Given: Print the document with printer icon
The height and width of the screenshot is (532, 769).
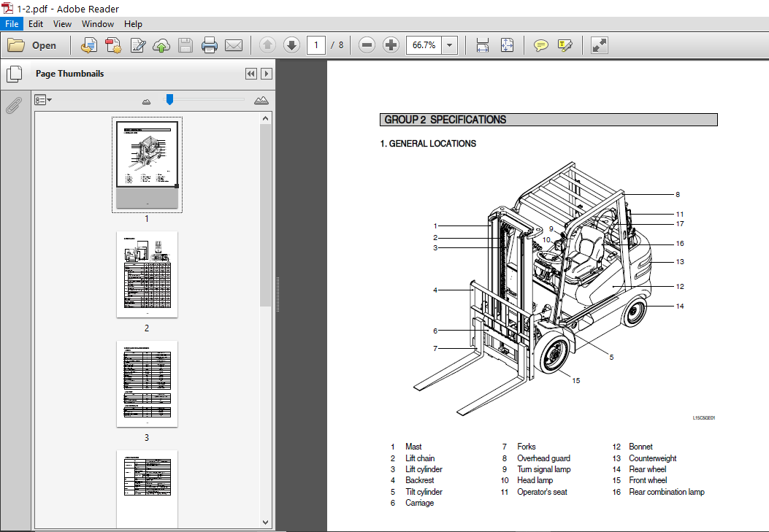Looking at the screenshot, I should [210, 45].
